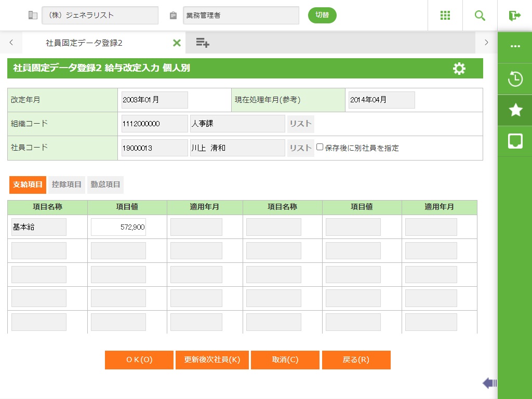
Task: Click the green 切替 button
Action: (x=322, y=15)
